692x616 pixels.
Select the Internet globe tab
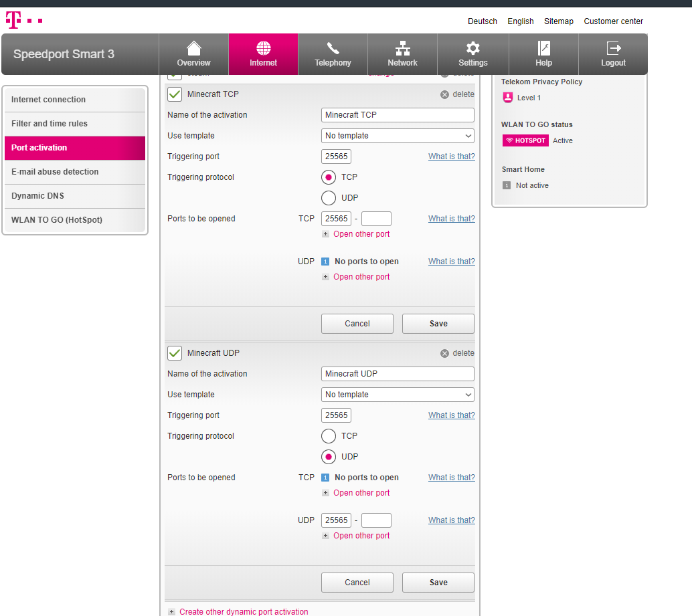click(x=264, y=54)
